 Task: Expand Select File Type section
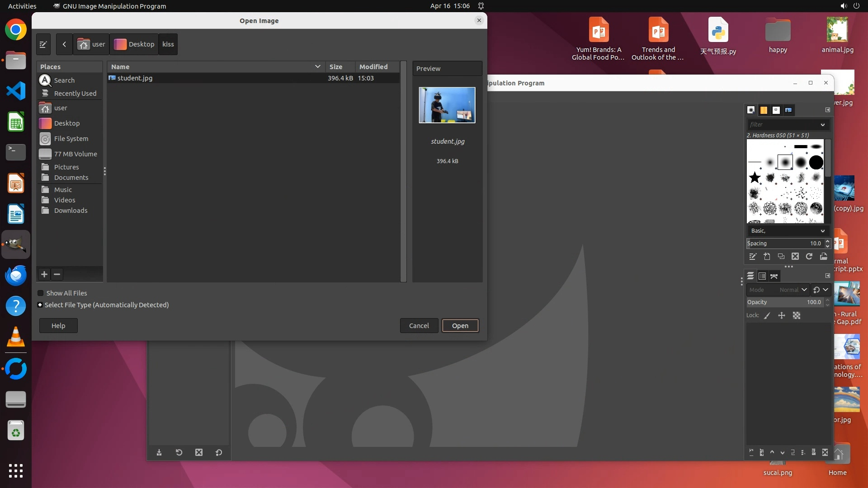pyautogui.click(x=40, y=305)
